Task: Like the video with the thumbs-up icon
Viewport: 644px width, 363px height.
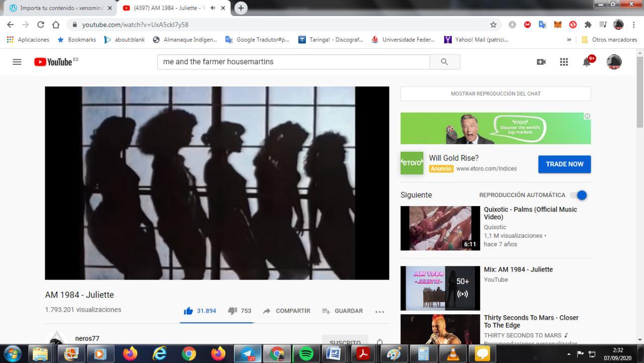Action: [189, 311]
